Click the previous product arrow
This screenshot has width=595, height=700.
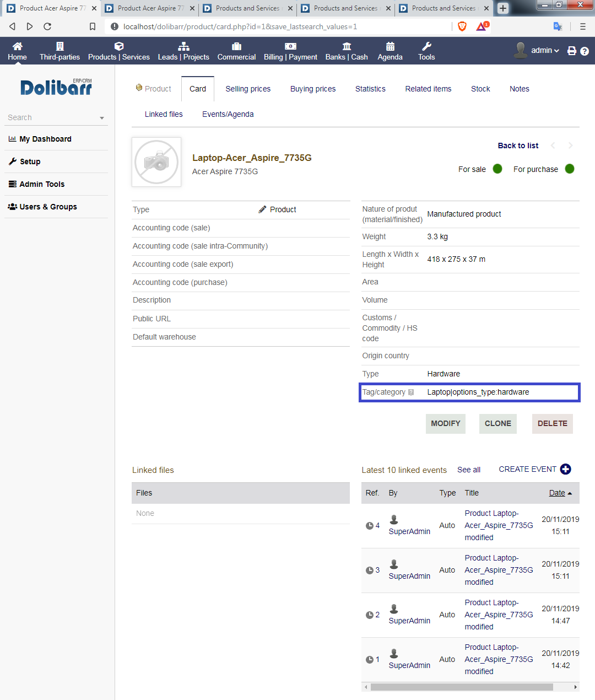coord(553,146)
